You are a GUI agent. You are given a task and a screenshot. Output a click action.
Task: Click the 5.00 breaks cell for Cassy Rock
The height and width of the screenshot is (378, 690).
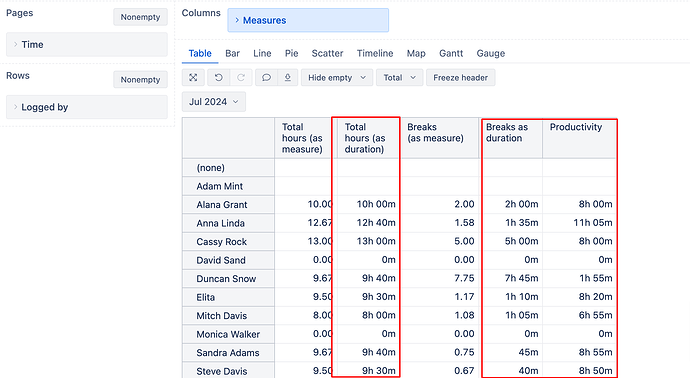[440, 241]
